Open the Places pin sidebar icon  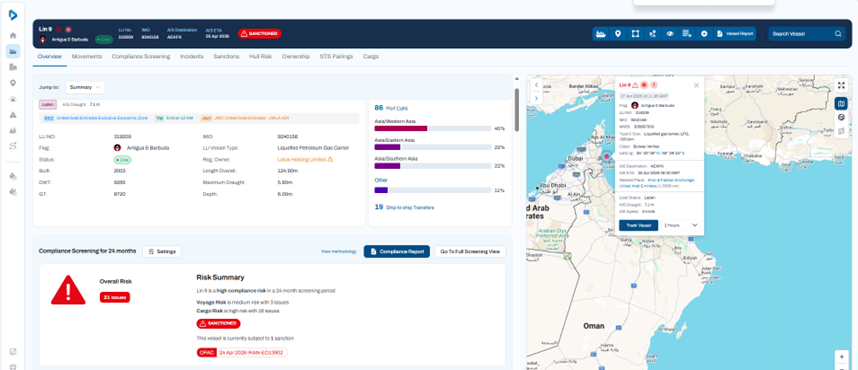tap(13, 83)
